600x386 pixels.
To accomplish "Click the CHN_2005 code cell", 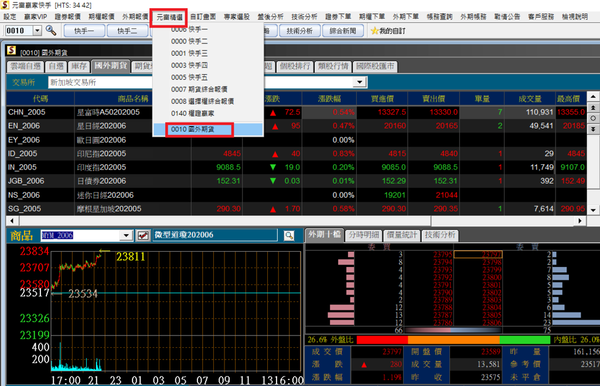I will click(x=40, y=112).
